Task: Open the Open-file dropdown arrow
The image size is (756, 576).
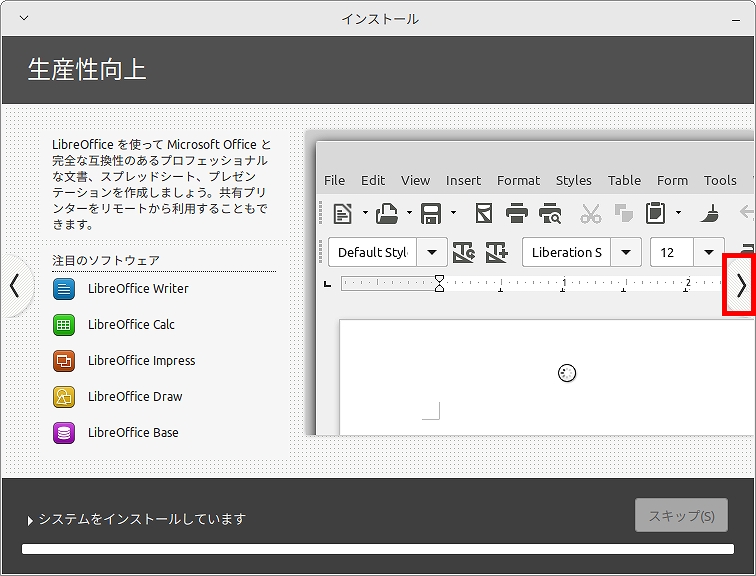Action: click(x=409, y=213)
